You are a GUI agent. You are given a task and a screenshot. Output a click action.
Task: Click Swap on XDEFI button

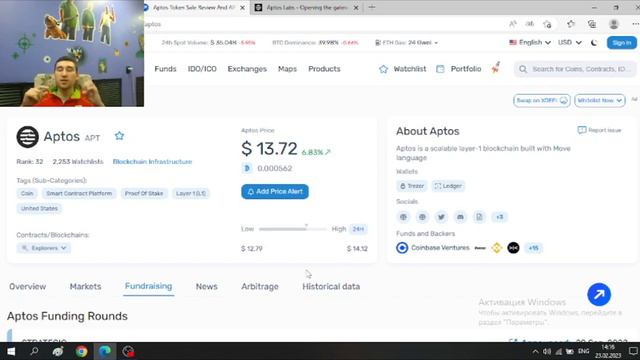tap(542, 100)
